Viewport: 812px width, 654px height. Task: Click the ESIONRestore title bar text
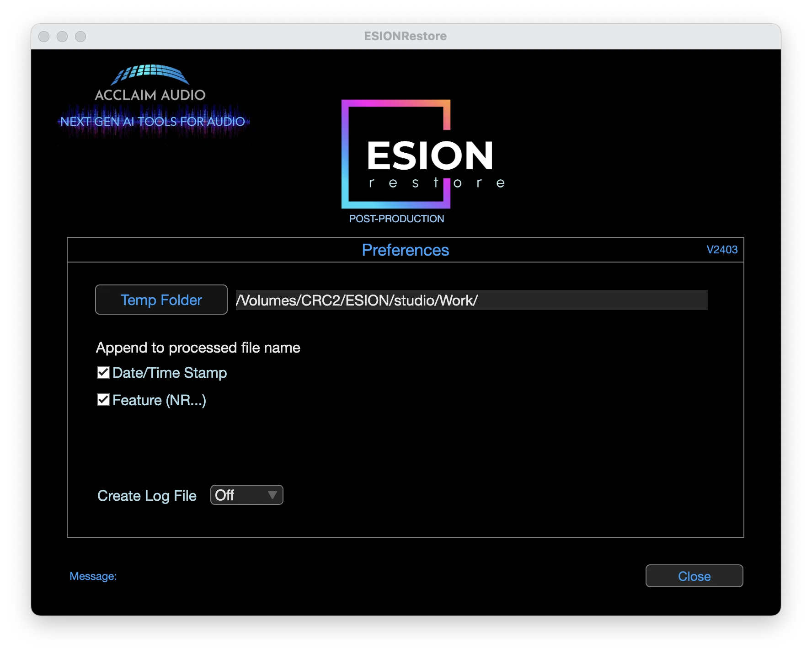405,37
